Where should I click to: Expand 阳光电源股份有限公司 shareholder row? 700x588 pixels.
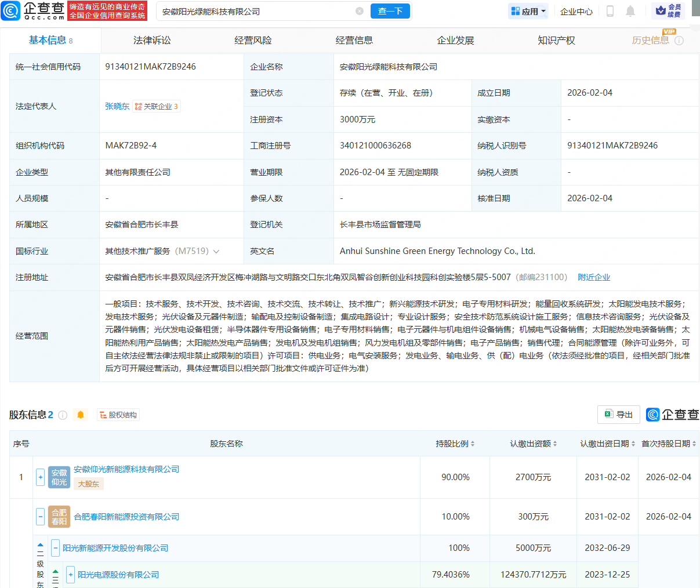coord(70,575)
